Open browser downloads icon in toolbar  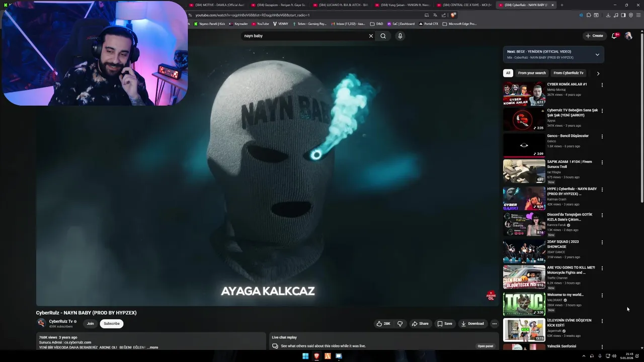pyautogui.click(x=608, y=15)
